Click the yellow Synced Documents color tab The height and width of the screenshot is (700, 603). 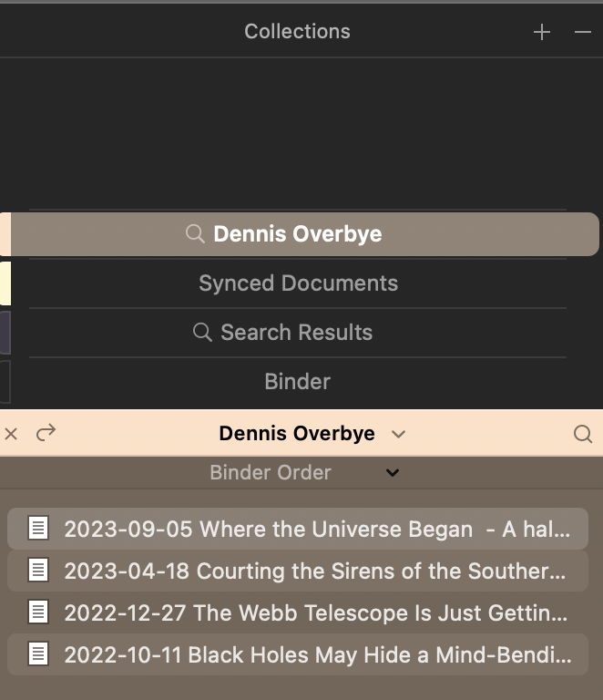click(5, 283)
